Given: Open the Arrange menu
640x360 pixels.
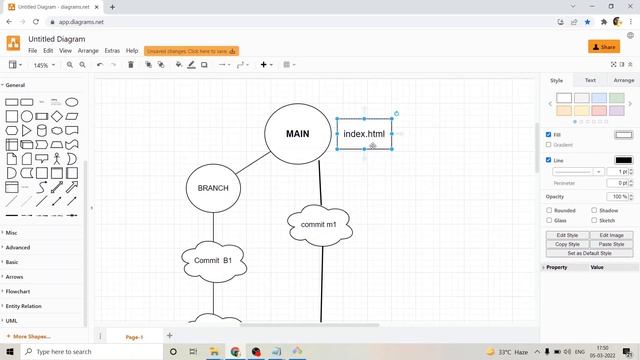Looking at the screenshot, I should pos(88,51).
